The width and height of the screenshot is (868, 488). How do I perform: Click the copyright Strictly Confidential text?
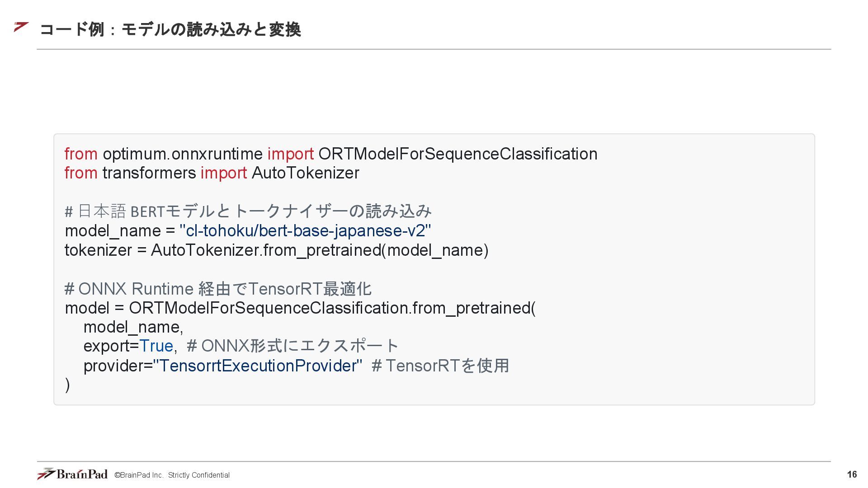172,475
